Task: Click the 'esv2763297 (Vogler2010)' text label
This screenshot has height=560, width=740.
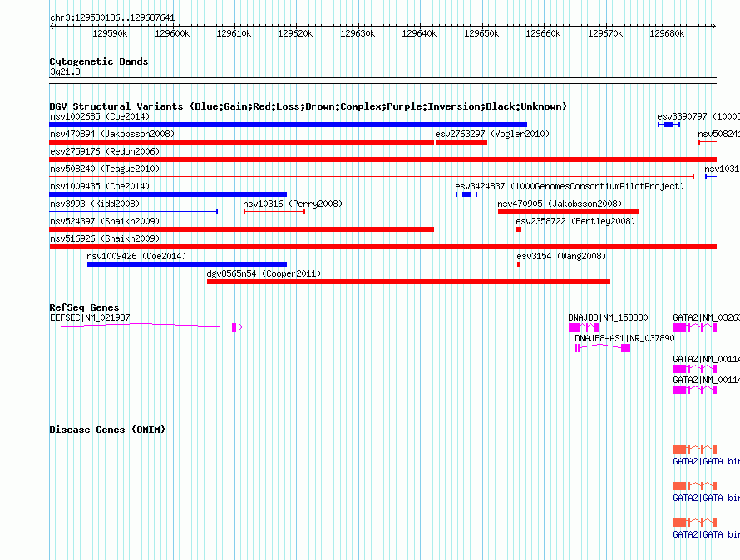Action: 492,134
